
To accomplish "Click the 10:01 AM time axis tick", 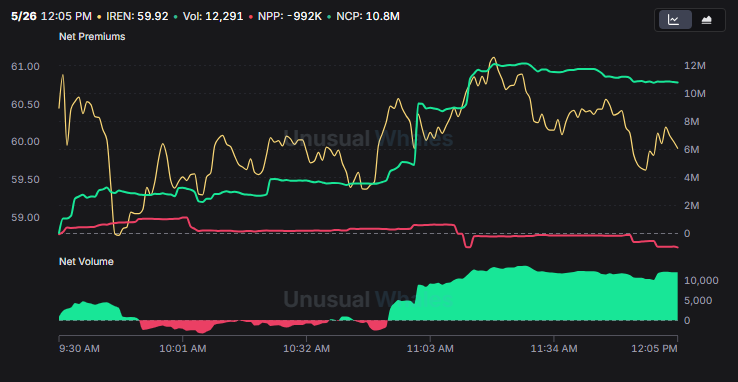I will [183, 349].
